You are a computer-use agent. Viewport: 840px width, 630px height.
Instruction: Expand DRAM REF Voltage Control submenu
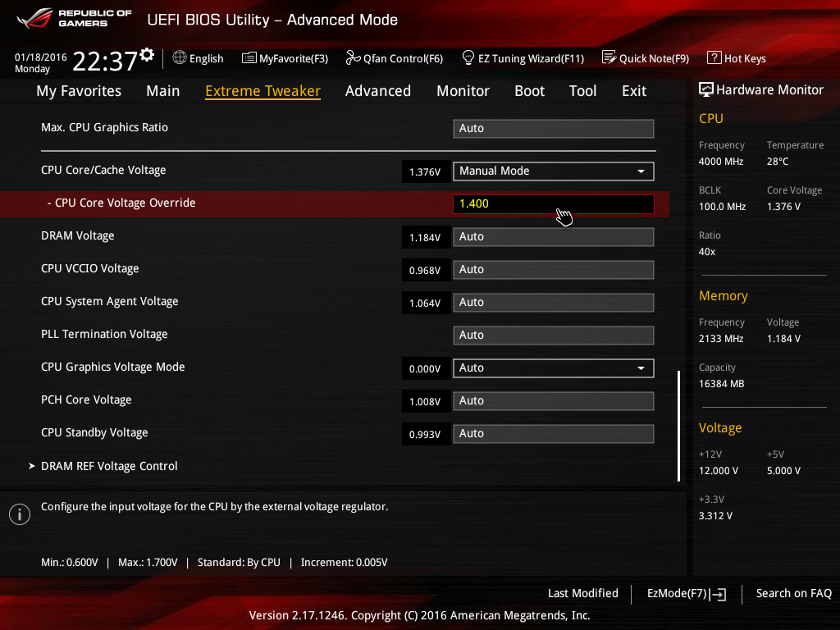[109, 466]
